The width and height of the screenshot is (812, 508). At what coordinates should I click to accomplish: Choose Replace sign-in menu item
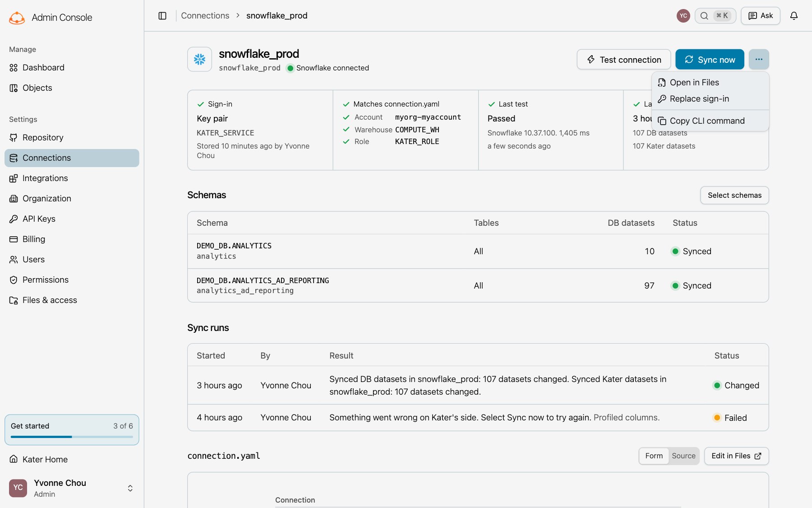710,99
